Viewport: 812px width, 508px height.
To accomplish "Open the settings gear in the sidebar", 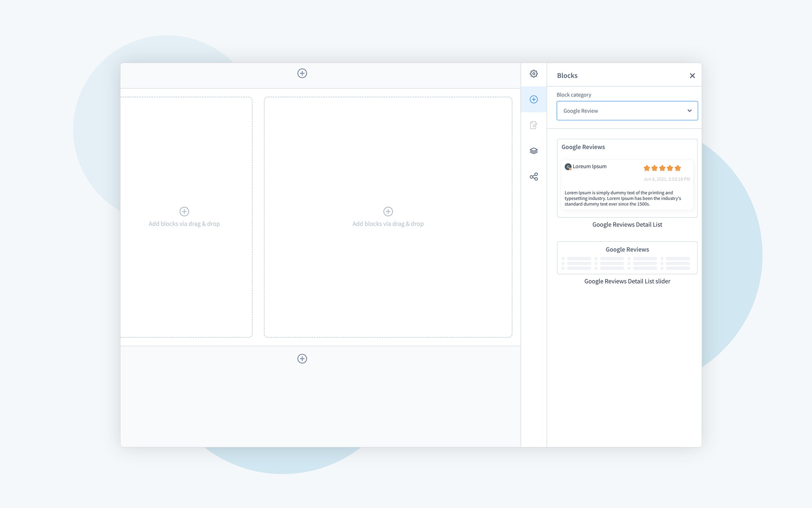I will point(534,74).
